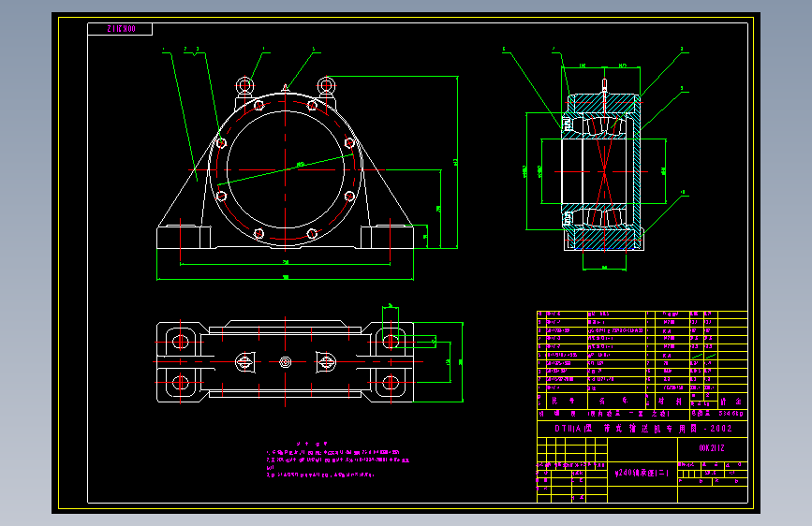Select the right hex nut in the plan view
The height and width of the screenshot is (526, 812).
point(326,362)
